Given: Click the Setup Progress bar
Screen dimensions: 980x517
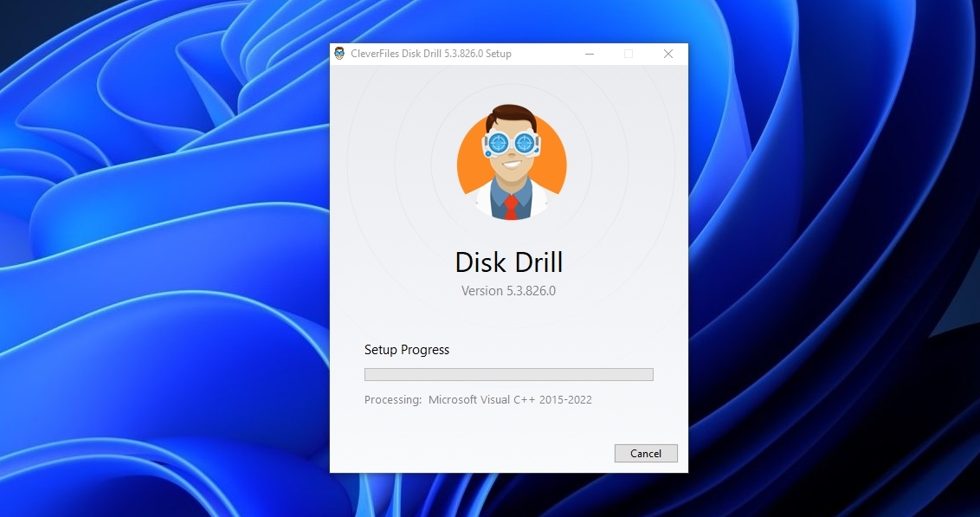Looking at the screenshot, I should [x=509, y=374].
